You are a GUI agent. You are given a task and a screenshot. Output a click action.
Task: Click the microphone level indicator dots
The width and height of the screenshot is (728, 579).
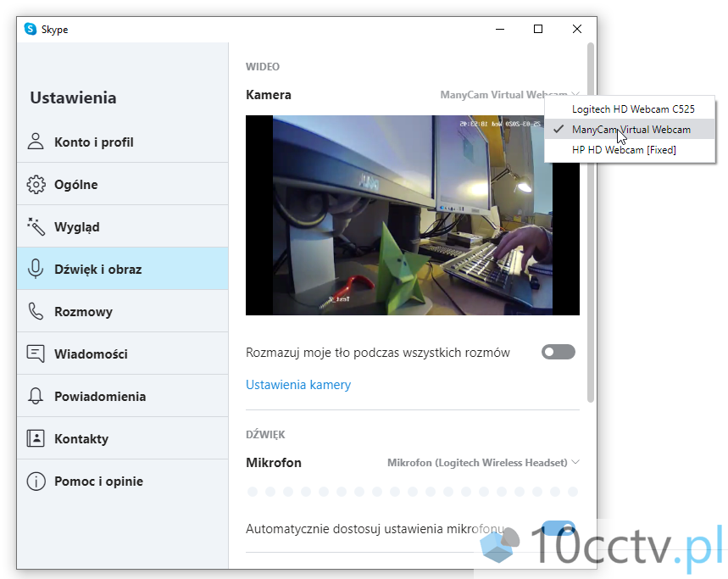click(412, 491)
